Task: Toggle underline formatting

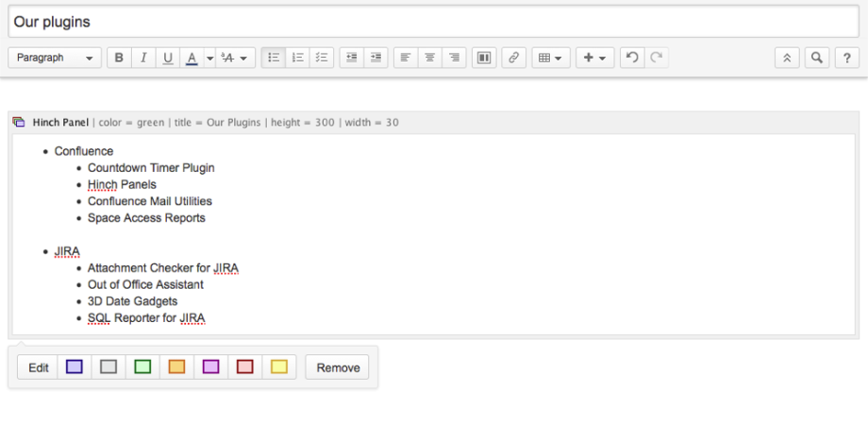Action: click(x=168, y=58)
